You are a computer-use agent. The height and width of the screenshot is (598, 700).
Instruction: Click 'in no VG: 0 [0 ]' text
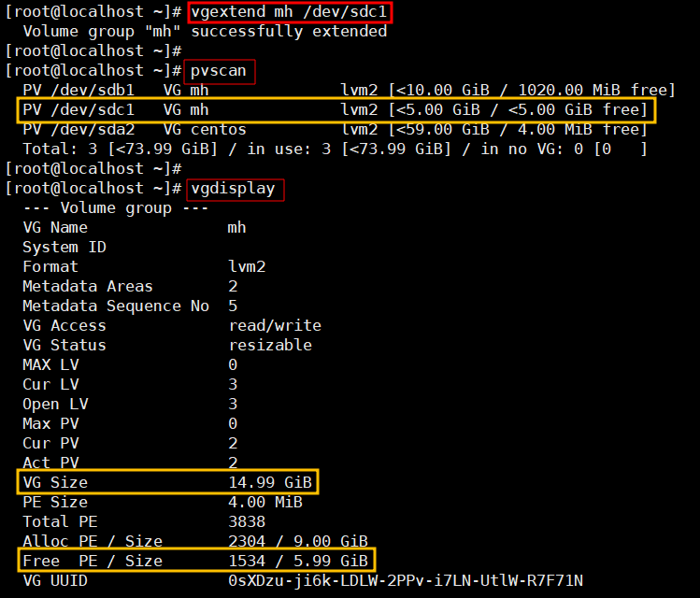[564, 149]
